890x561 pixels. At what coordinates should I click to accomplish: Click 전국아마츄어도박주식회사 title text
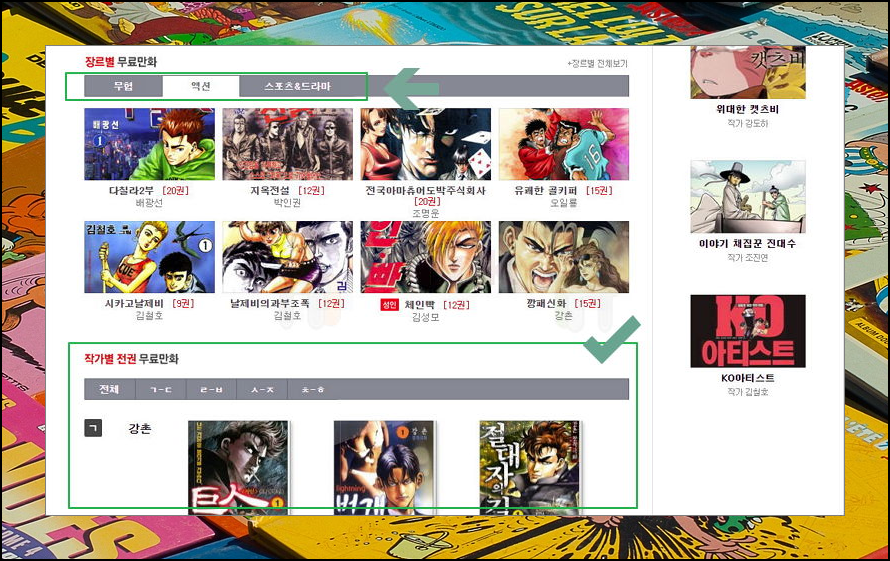[426, 191]
